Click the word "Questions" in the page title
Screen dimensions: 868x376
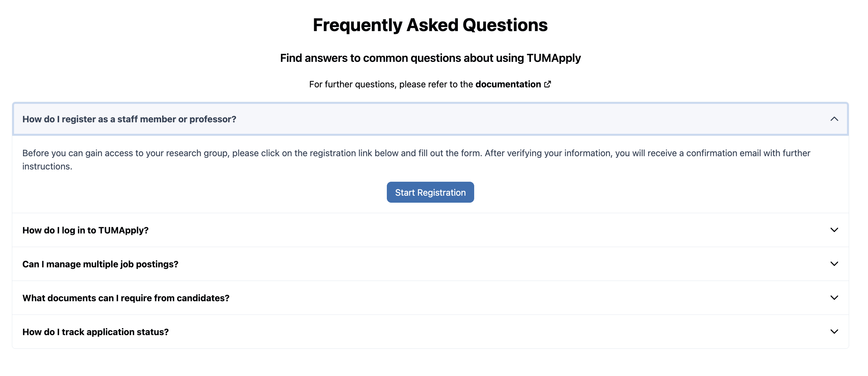[505, 25]
